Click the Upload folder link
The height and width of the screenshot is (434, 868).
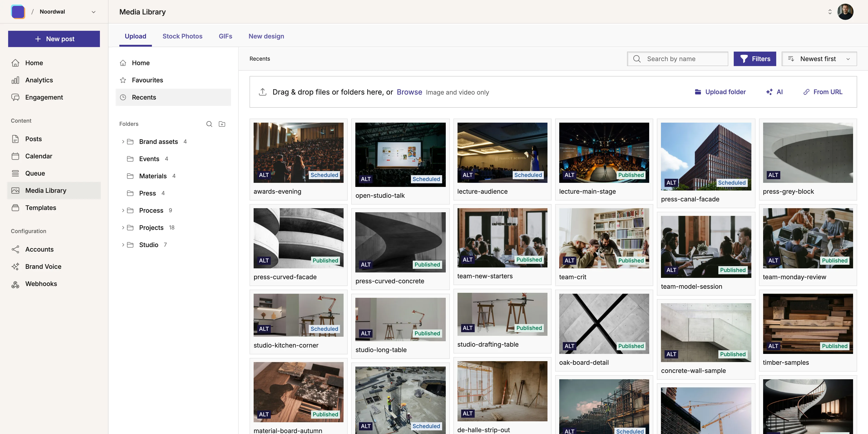(x=725, y=92)
